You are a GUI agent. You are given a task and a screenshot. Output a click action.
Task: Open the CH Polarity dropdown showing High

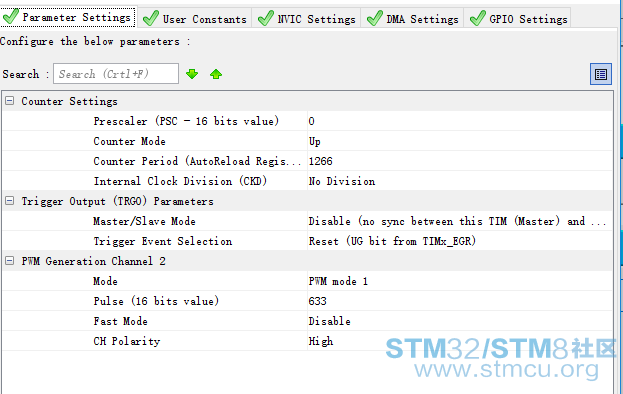(x=460, y=341)
